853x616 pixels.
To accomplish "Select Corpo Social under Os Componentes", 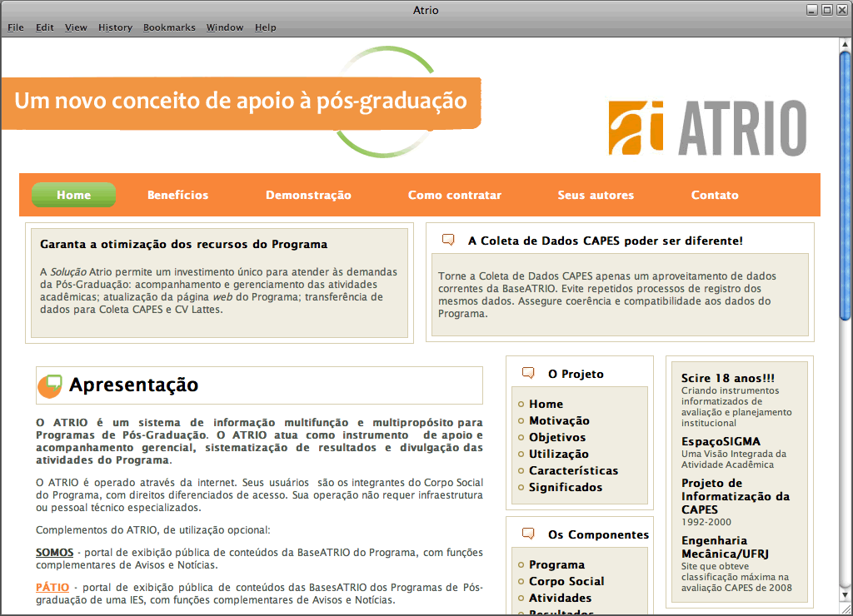I will 566,581.
